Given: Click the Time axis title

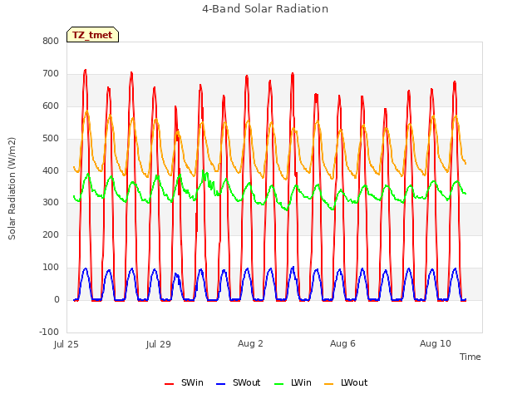Looking at the screenshot, I should point(470,357).
